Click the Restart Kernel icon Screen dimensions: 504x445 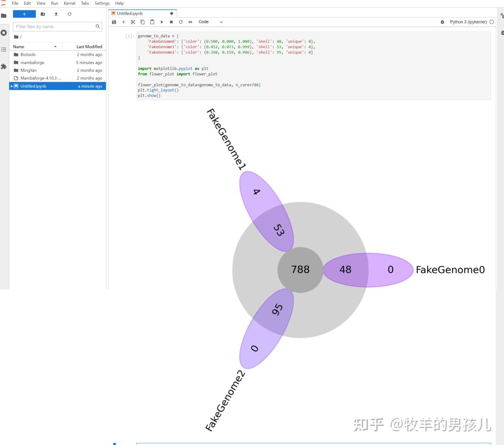181,22
